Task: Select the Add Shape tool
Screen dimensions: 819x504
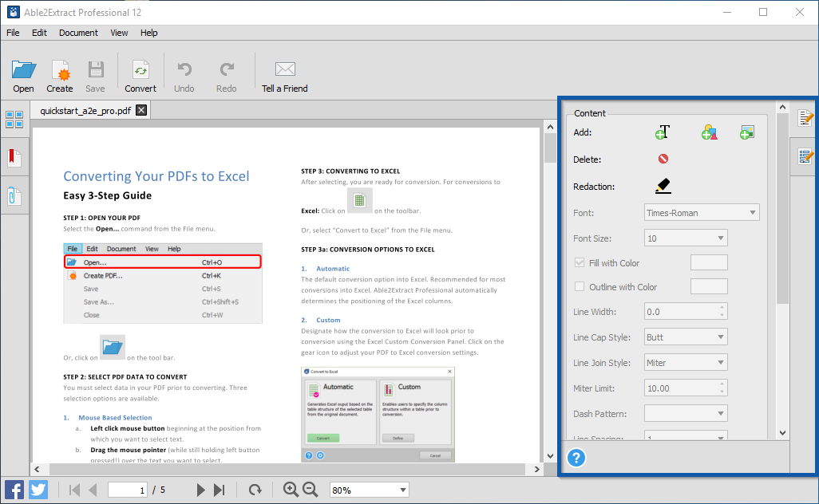Action: tap(709, 132)
